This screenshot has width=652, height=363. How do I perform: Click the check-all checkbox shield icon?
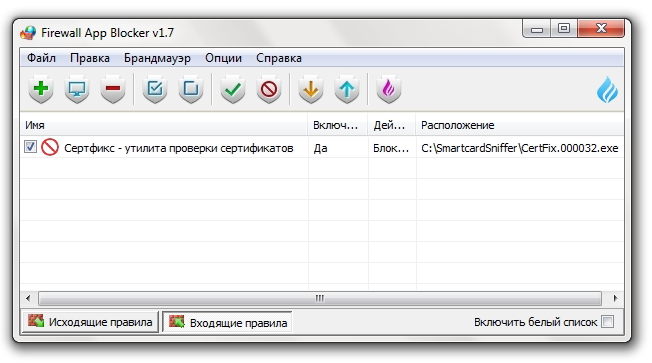point(155,89)
